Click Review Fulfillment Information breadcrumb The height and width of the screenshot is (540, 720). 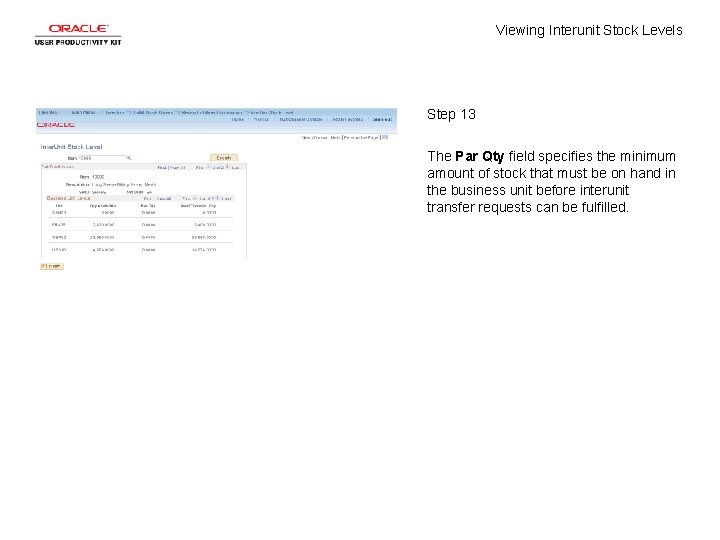212,112
